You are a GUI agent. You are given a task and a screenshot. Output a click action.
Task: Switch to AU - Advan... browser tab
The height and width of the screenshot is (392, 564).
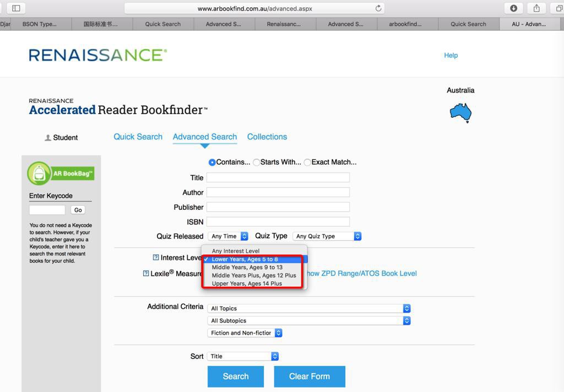click(x=529, y=24)
